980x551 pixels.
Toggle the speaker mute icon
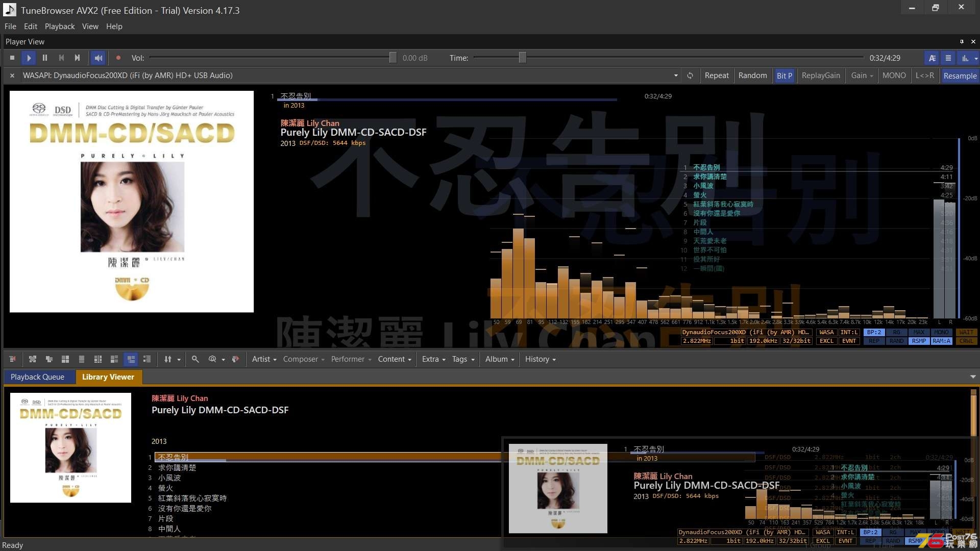(98, 58)
